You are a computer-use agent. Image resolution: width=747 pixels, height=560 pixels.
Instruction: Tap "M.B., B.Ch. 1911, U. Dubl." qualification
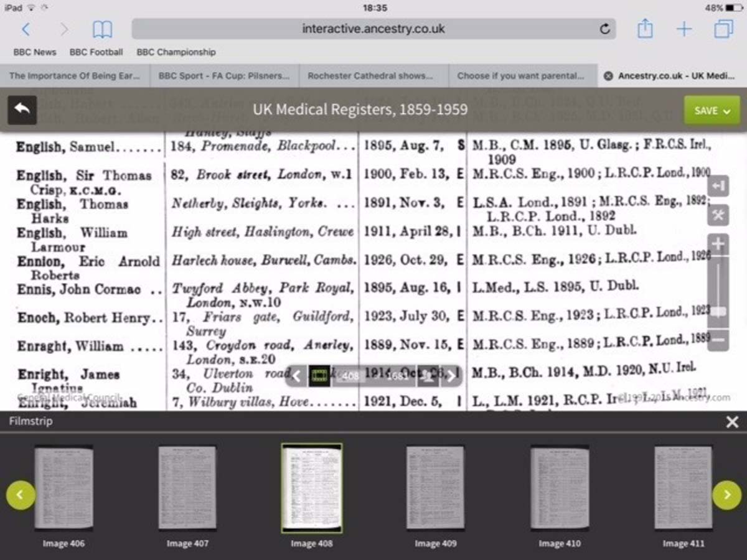pos(555,230)
